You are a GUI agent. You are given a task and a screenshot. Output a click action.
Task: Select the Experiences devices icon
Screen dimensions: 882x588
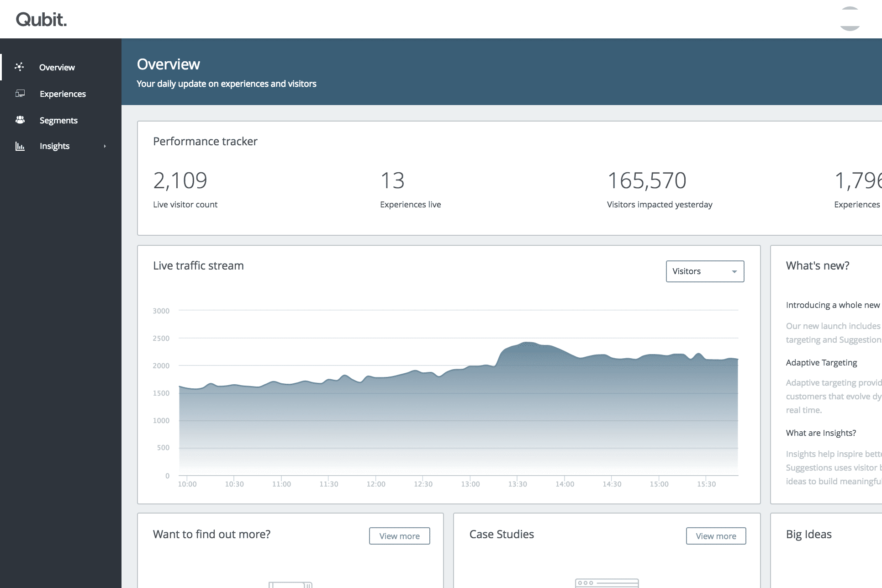pos(19,94)
